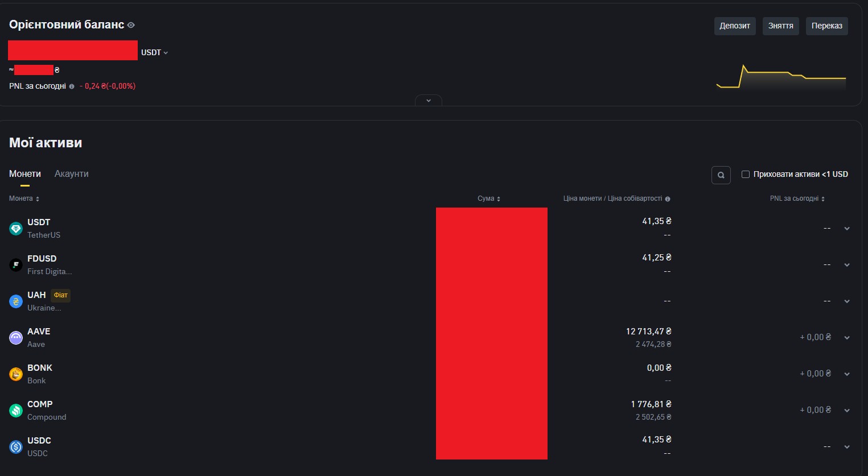Sort by Монета column
The width and height of the screenshot is (868, 476).
click(24, 198)
